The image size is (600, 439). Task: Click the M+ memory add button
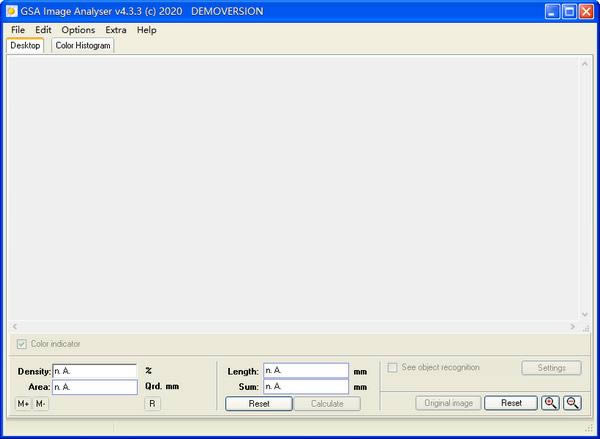(x=23, y=404)
